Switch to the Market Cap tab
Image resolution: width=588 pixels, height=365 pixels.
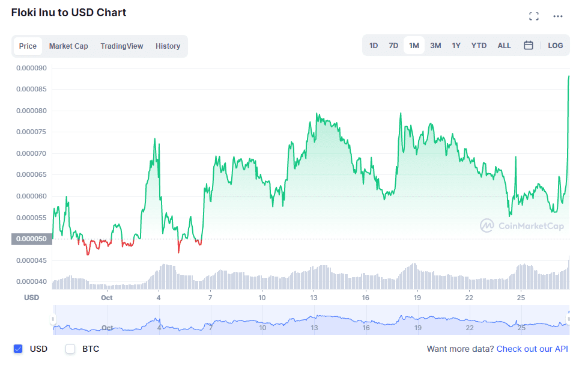(68, 46)
